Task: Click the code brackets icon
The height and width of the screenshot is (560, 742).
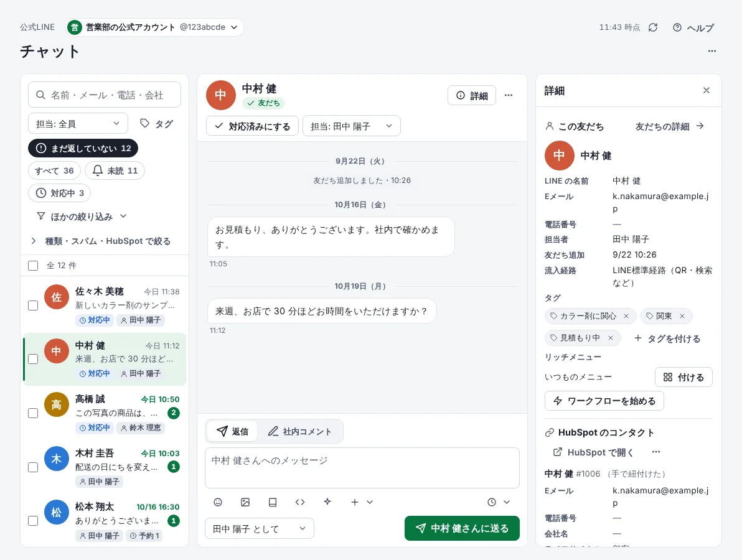Action: pyautogui.click(x=300, y=502)
